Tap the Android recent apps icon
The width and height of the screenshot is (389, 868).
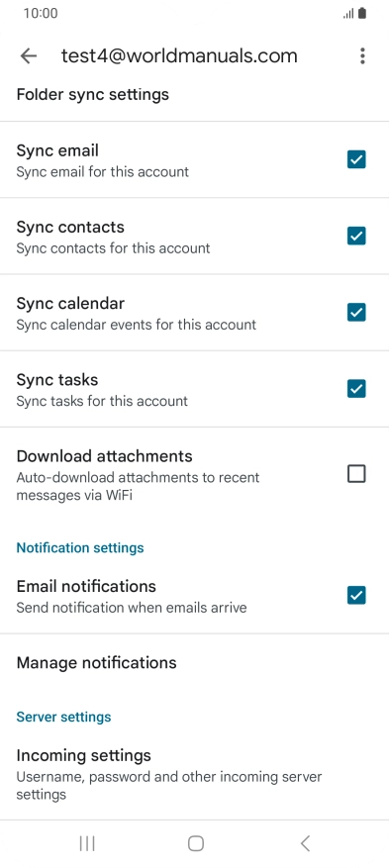(x=87, y=843)
